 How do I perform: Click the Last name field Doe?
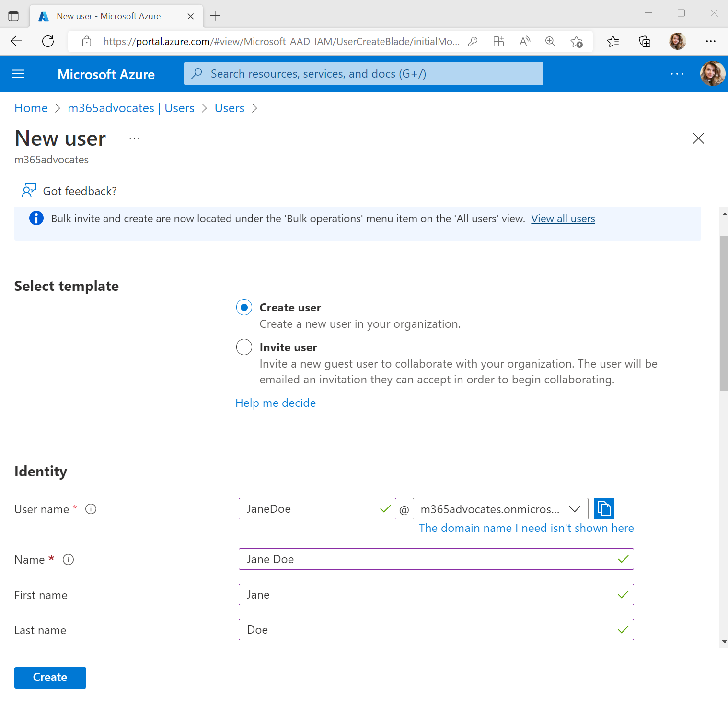pyautogui.click(x=436, y=630)
